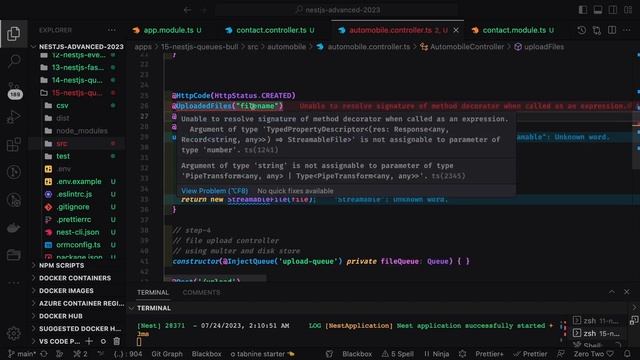This screenshot has width=640, height=360.
Task: Collapse the 15-nestjs-qu... folder
Action: click(x=78, y=93)
